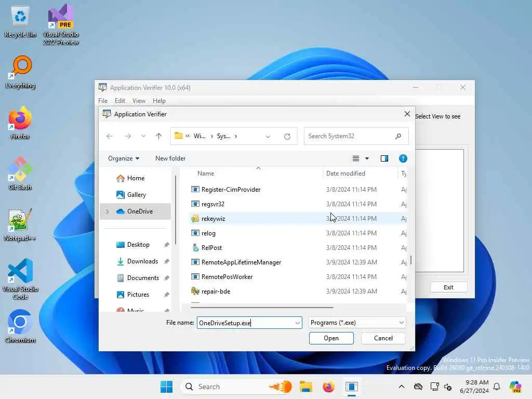Go up one folder level
Screen dimensions: 532x399
click(158, 136)
